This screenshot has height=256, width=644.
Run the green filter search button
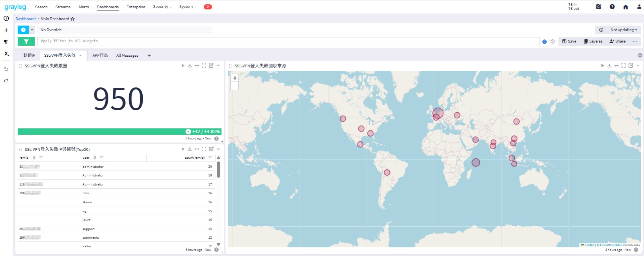[x=26, y=41]
